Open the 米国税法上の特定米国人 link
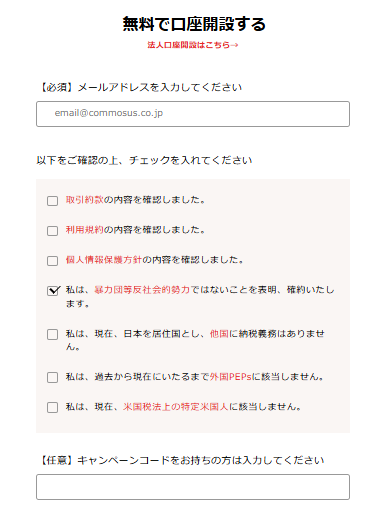The image size is (374, 506). point(176,407)
